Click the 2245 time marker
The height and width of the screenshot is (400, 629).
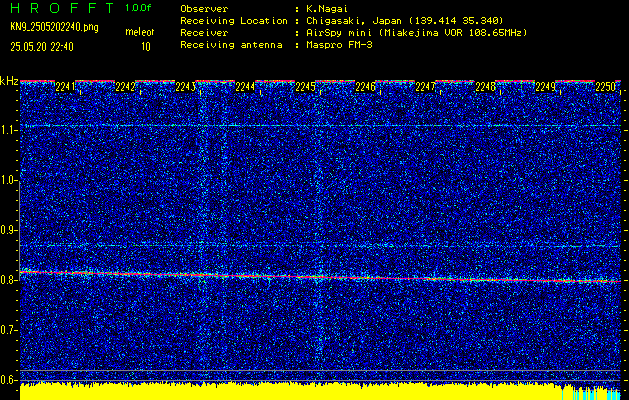coord(305,87)
